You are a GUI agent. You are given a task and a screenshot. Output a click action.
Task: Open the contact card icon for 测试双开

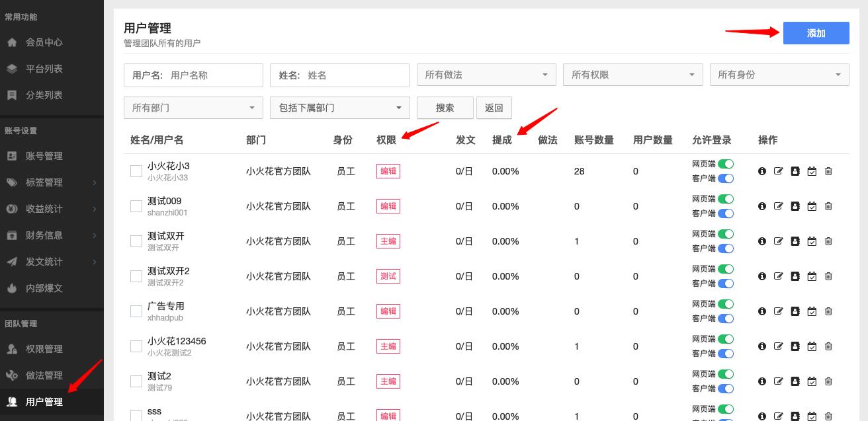coord(795,241)
